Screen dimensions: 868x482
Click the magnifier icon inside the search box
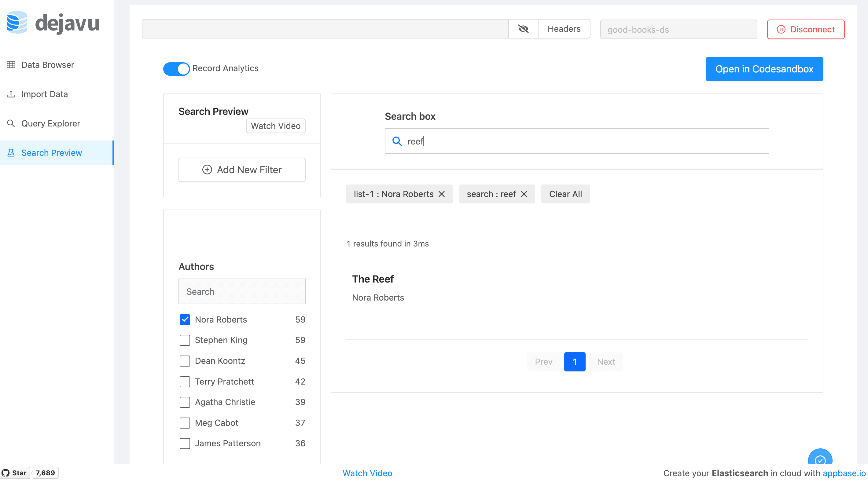coord(397,141)
